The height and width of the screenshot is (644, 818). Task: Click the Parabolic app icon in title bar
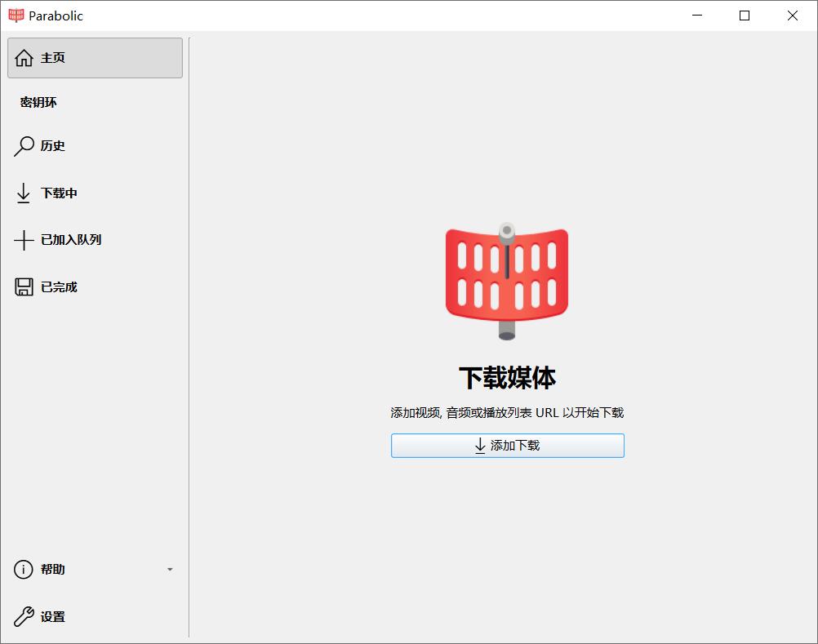(16, 16)
